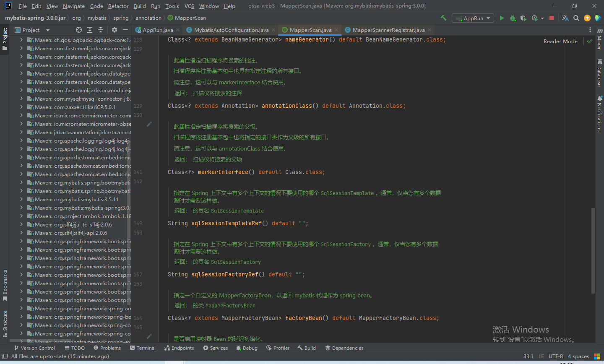Click the orange IDE update arrow icon
Viewport: 604px width, 364px height.
click(587, 18)
